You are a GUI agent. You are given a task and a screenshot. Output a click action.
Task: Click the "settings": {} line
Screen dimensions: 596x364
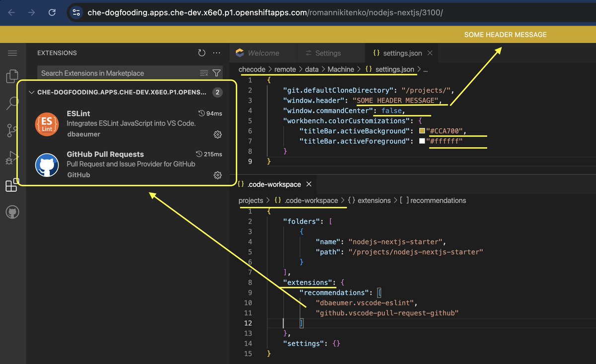(311, 344)
